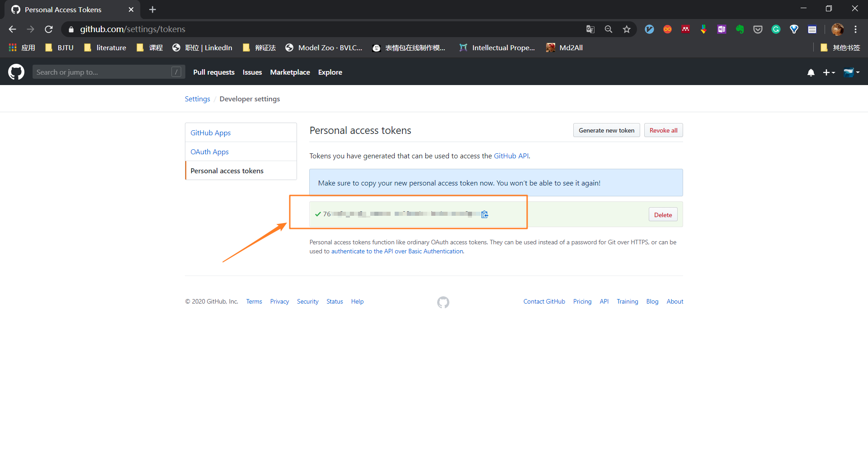The image size is (868, 466).
Task: Select OAuth Apps in sidebar
Action: click(241, 152)
